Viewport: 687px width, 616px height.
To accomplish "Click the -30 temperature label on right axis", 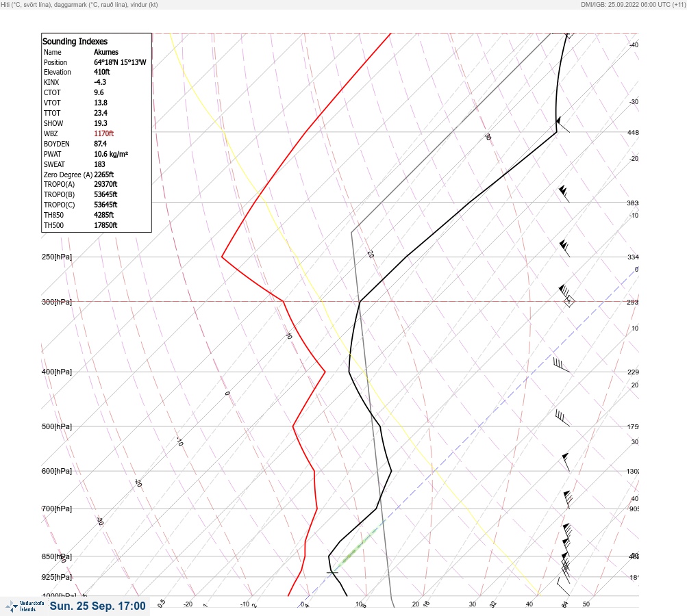I will click(634, 101).
